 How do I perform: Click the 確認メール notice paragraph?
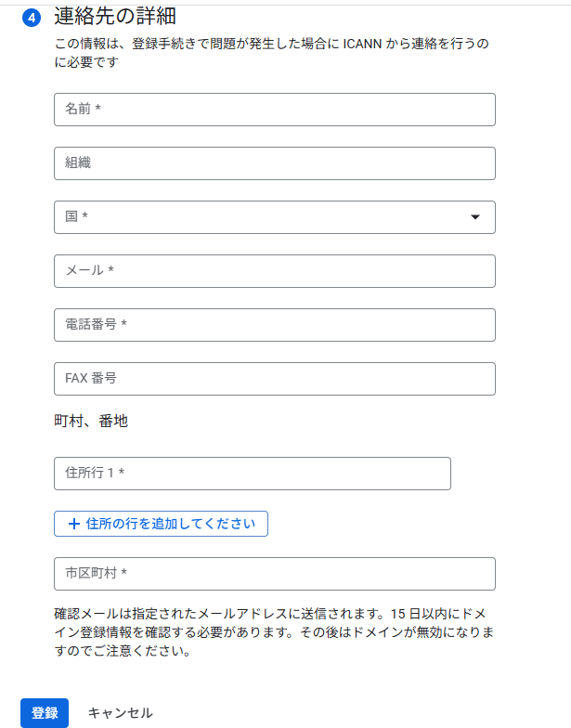click(x=274, y=632)
